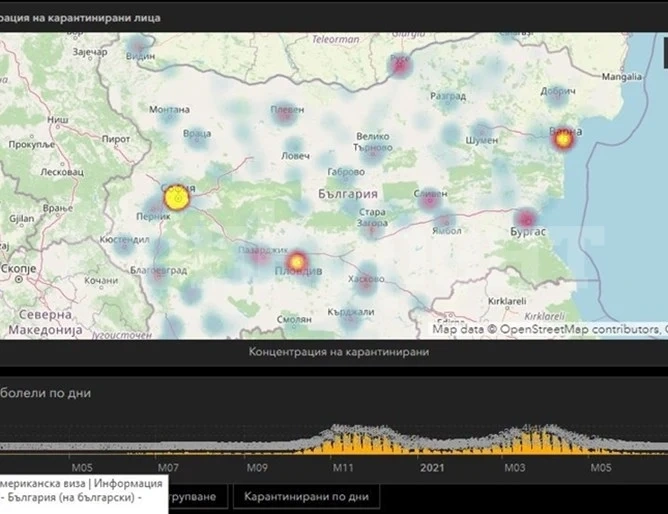Click the Благоевград label
The image size is (668, 514).
(x=158, y=270)
